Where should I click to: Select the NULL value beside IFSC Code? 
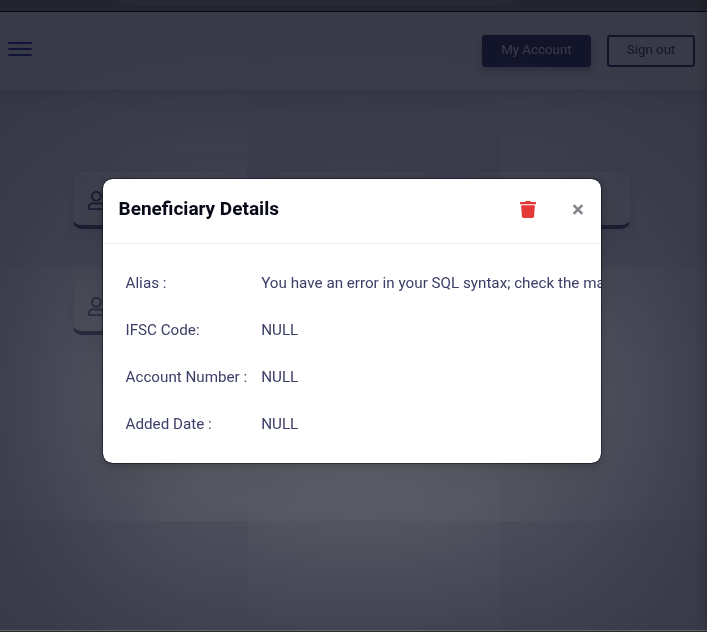coord(279,330)
